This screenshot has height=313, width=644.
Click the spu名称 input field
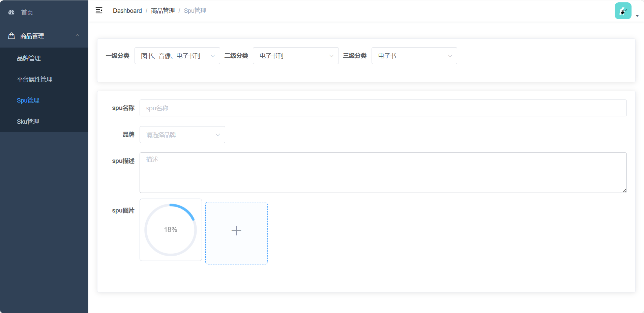point(303,108)
